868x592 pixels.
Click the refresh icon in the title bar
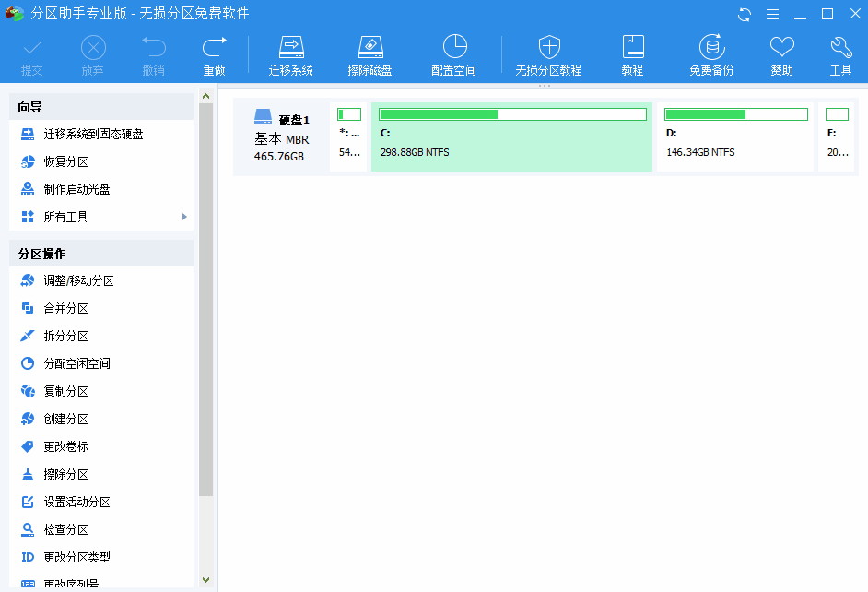coord(743,14)
